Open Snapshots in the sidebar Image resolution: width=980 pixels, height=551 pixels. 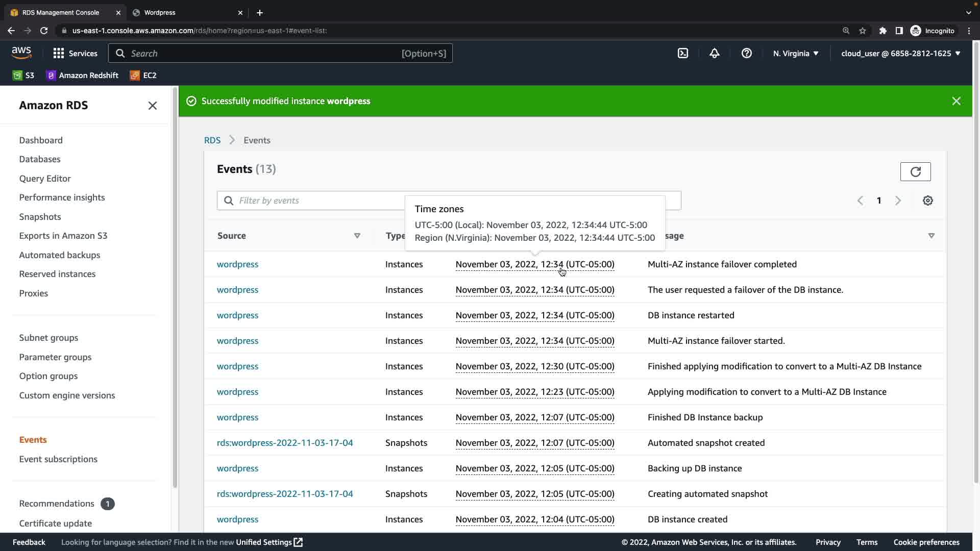(x=40, y=217)
